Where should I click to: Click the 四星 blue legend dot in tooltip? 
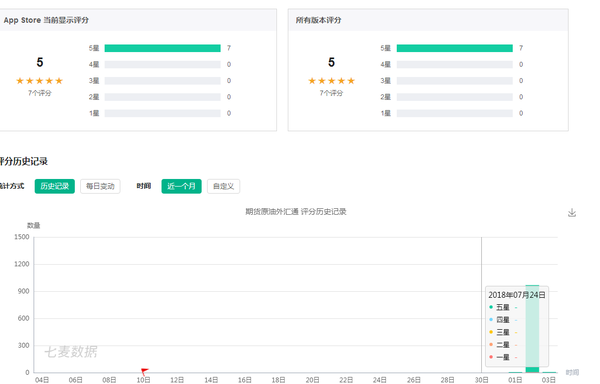pyautogui.click(x=491, y=319)
